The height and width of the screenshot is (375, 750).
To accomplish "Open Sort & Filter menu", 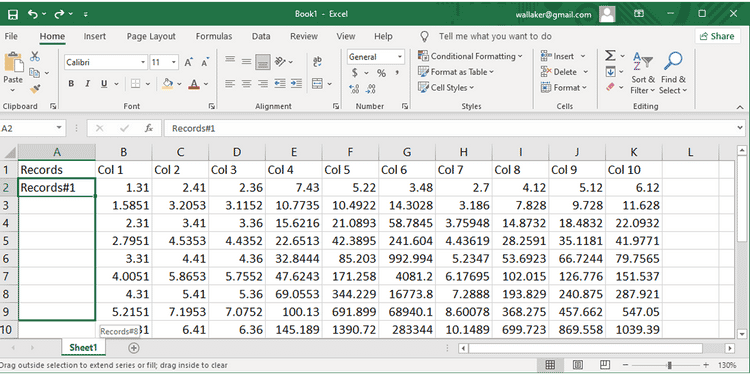I will (642, 73).
